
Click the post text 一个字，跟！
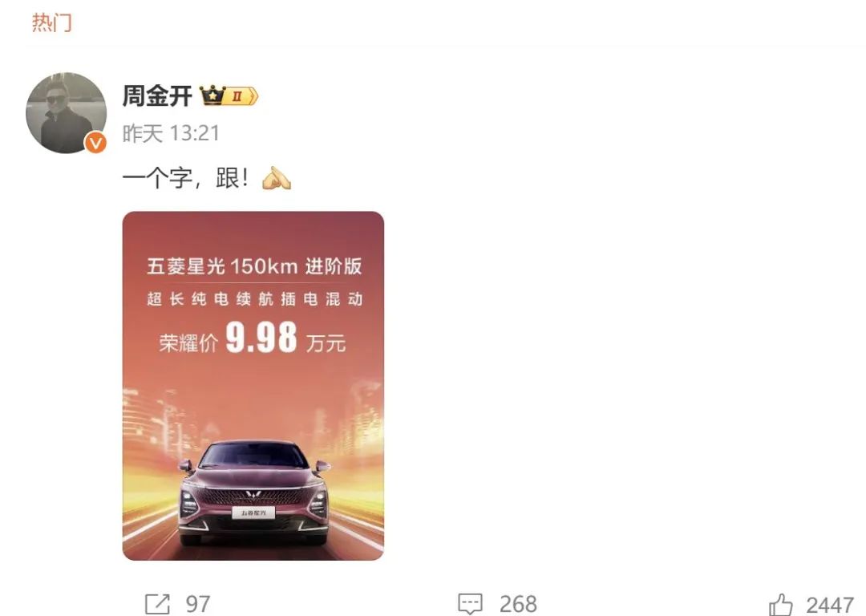185,178
